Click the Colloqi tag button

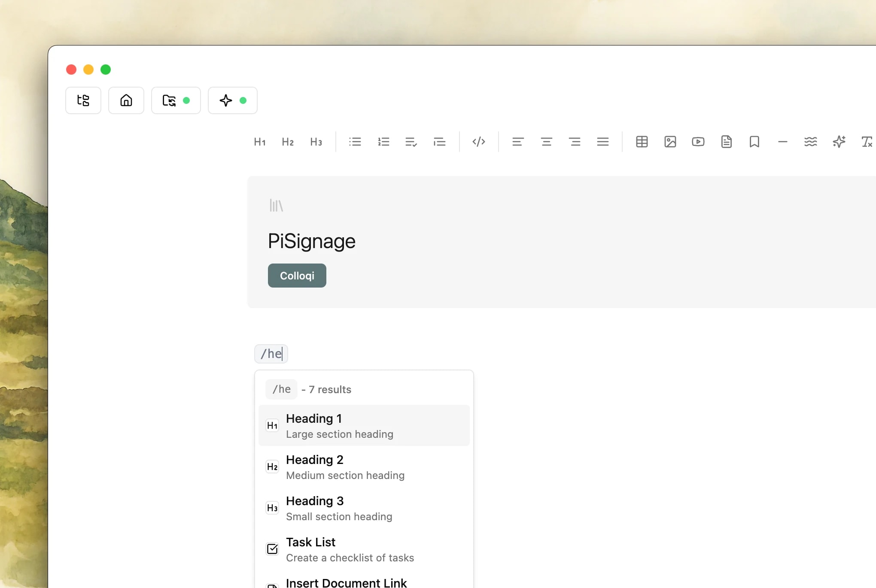(x=297, y=276)
